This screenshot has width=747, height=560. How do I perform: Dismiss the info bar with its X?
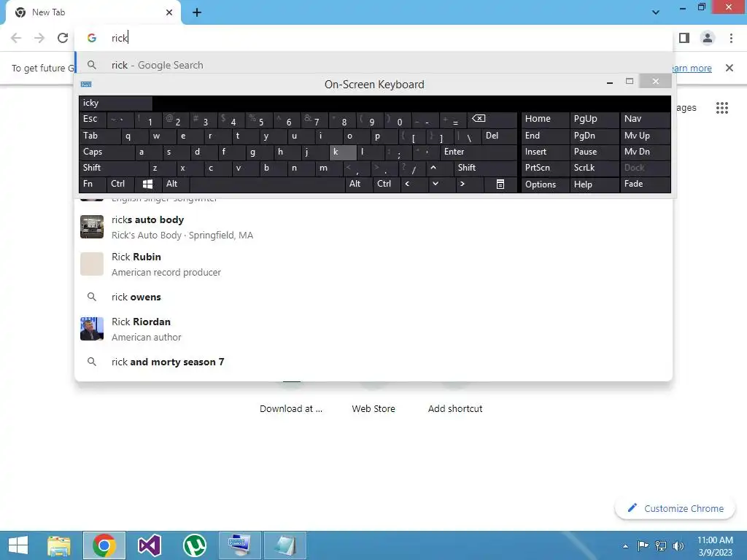point(729,68)
